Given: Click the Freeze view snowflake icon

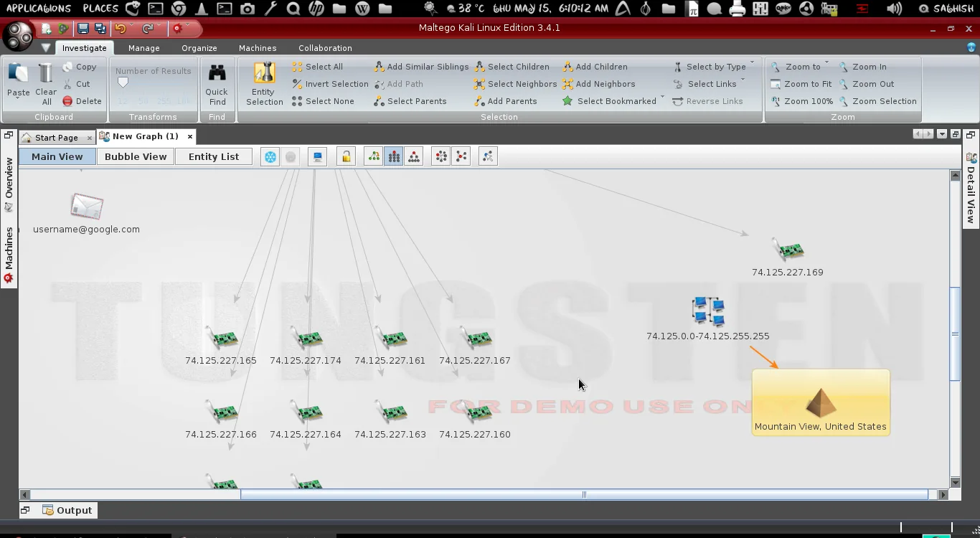Looking at the screenshot, I should pos(270,156).
